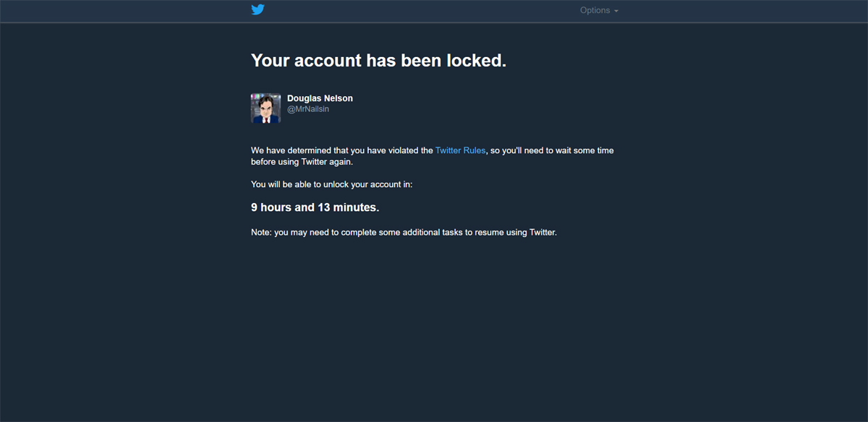This screenshot has width=868, height=422.
Task: Open the Options menu
Action: click(x=599, y=11)
